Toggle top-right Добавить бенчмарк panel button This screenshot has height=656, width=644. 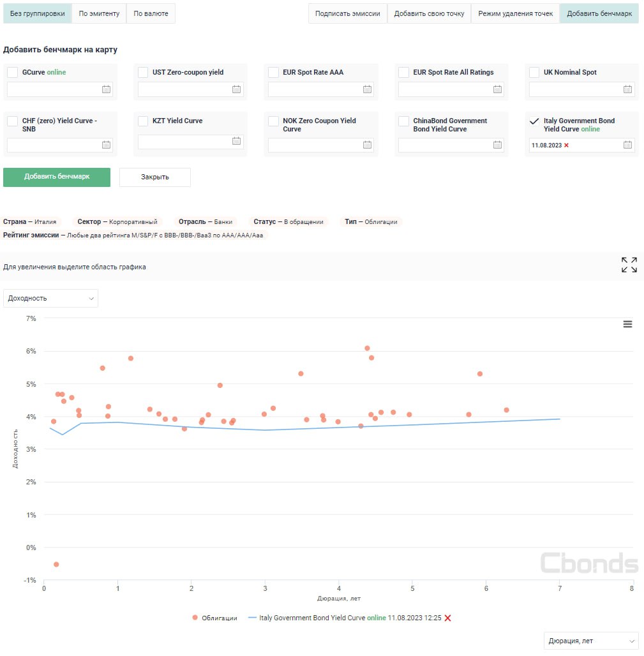[599, 13]
